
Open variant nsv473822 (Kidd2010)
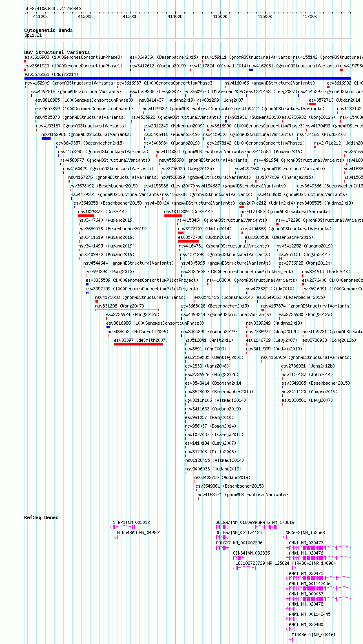[270, 289]
